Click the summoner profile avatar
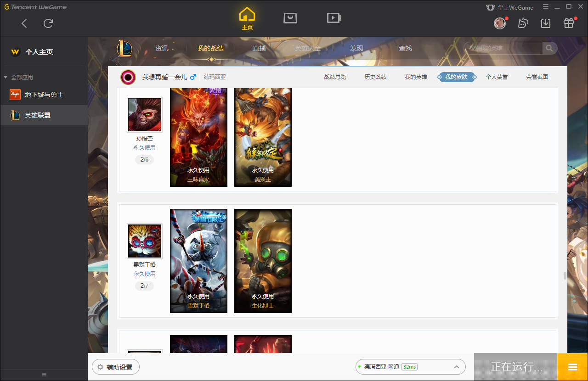 128,77
